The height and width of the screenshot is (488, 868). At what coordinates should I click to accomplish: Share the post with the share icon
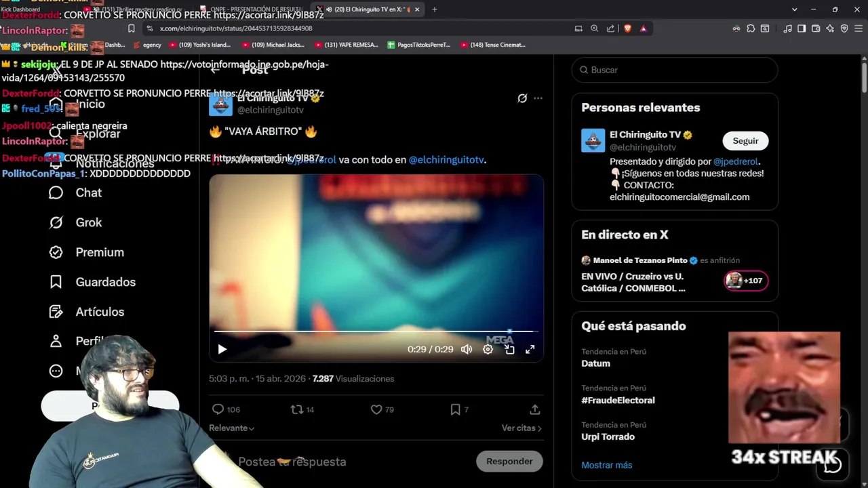(535, 409)
